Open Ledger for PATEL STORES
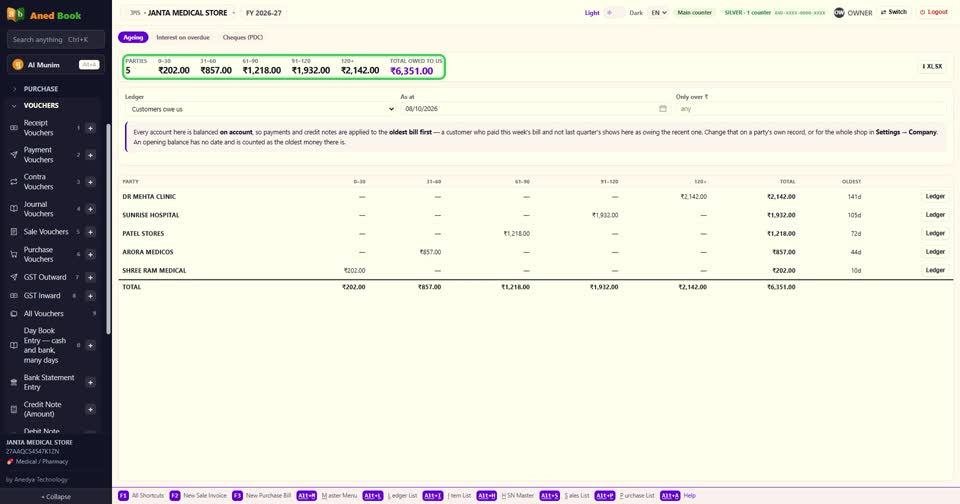The image size is (960, 504). click(935, 233)
